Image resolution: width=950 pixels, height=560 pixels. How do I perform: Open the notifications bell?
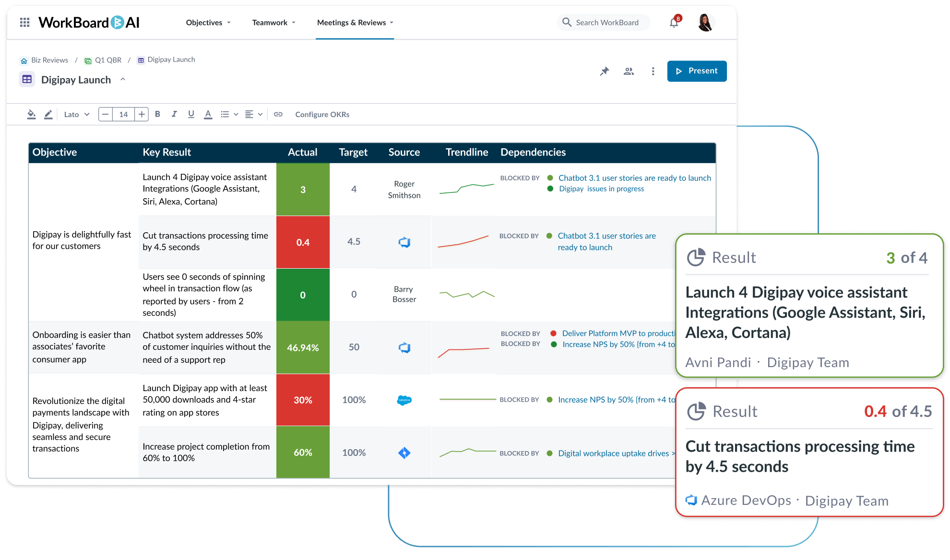[x=674, y=22]
